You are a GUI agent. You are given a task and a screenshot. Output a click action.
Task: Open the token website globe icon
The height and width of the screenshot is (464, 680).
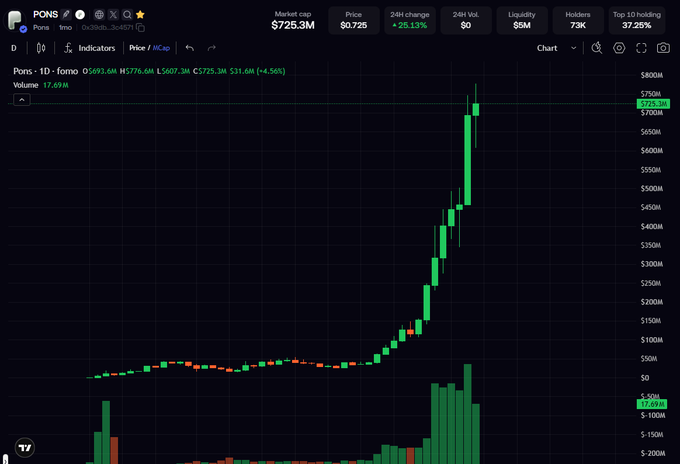(x=99, y=15)
